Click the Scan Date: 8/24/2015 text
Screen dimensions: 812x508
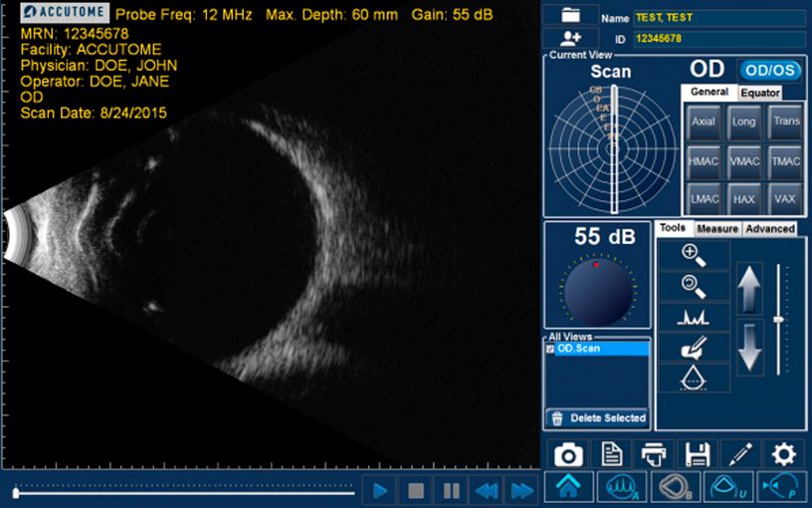pos(94,113)
